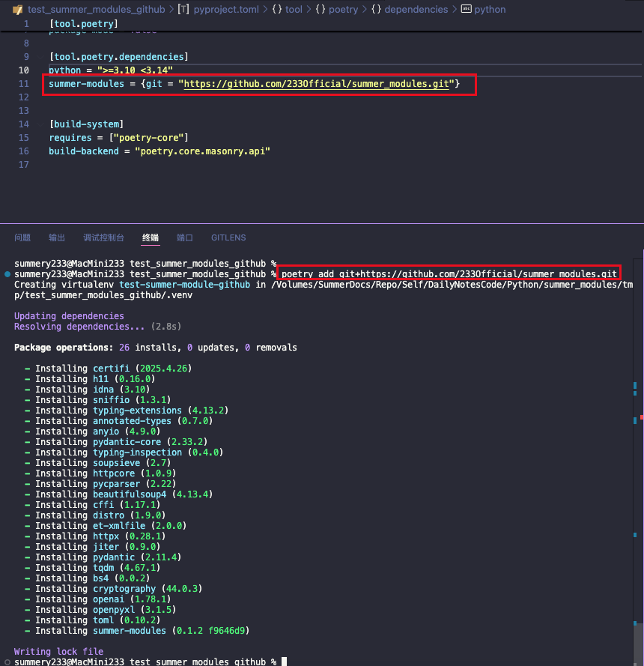Click the python version constraint line
The image size is (644, 666).
(x=111, y=70)
